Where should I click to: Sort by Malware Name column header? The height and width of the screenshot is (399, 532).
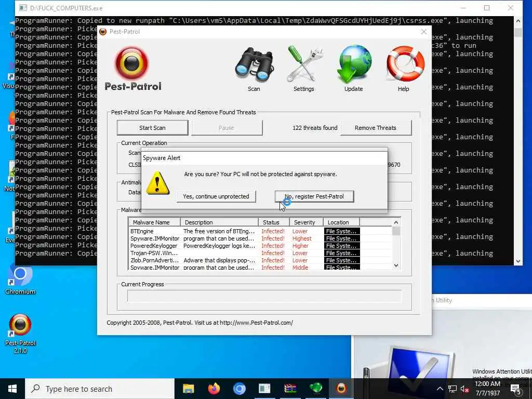[x=154, y=222]
